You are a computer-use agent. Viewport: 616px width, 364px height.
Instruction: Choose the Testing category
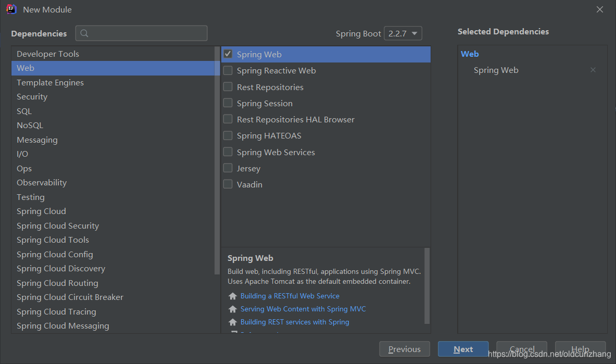click(113, 197)
